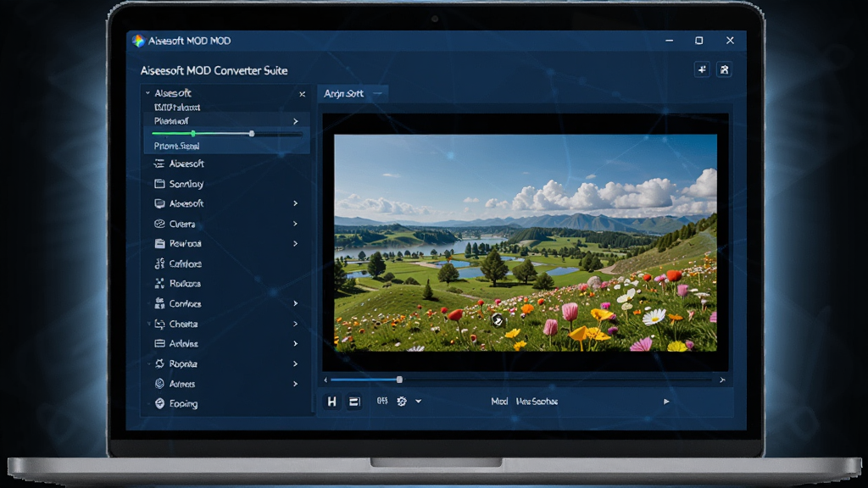Click the icon beside Chortta
The height and width of the screenshot is (488, 868).
click(159, 324)
